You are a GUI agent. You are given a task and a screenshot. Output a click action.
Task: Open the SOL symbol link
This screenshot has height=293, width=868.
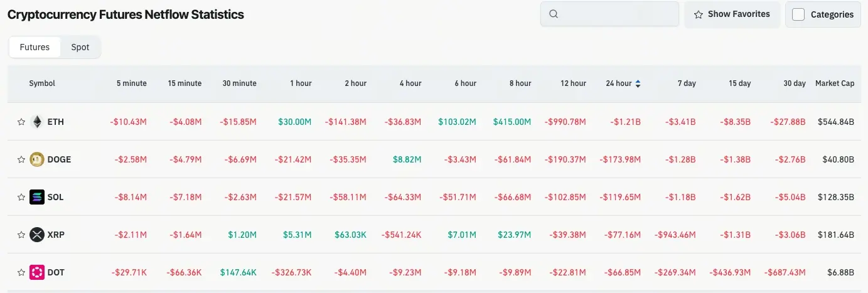tap(56, 197)
